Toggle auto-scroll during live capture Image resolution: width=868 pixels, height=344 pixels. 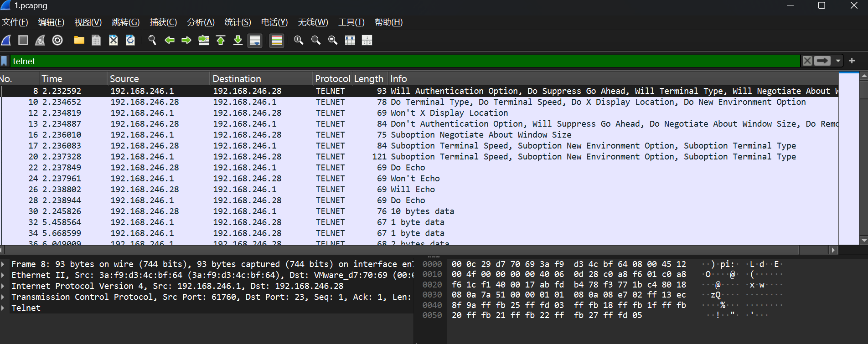click(255, 41)
